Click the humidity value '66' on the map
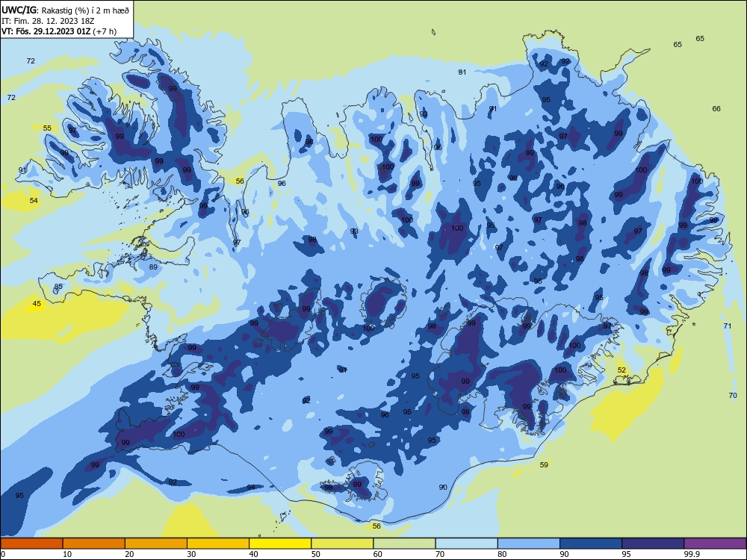 (716, 108)
